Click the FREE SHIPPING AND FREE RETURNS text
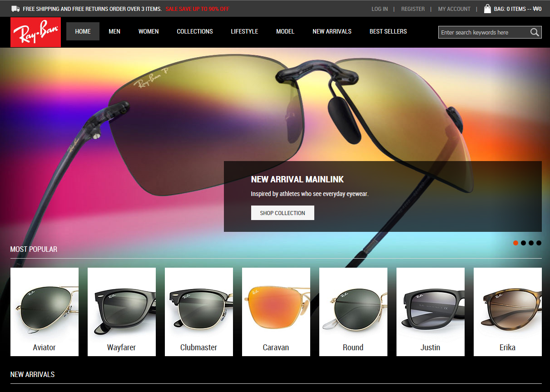 pyautogui.click(x=92, y=9)
